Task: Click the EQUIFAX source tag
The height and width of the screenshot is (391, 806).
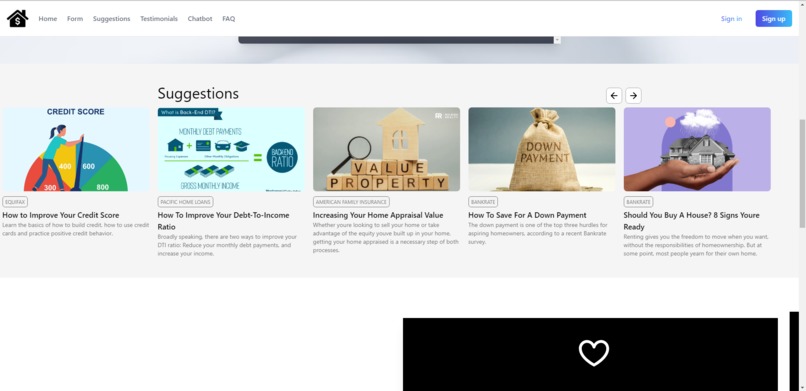Action: 14,202
